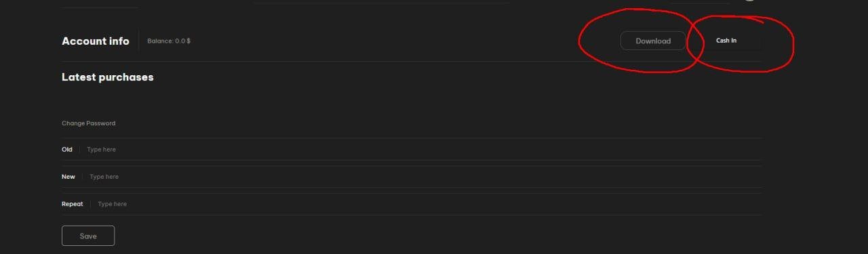868x254 pixels.
Task: Click the dollar sign in balance
Action: [x=189, y=41]
